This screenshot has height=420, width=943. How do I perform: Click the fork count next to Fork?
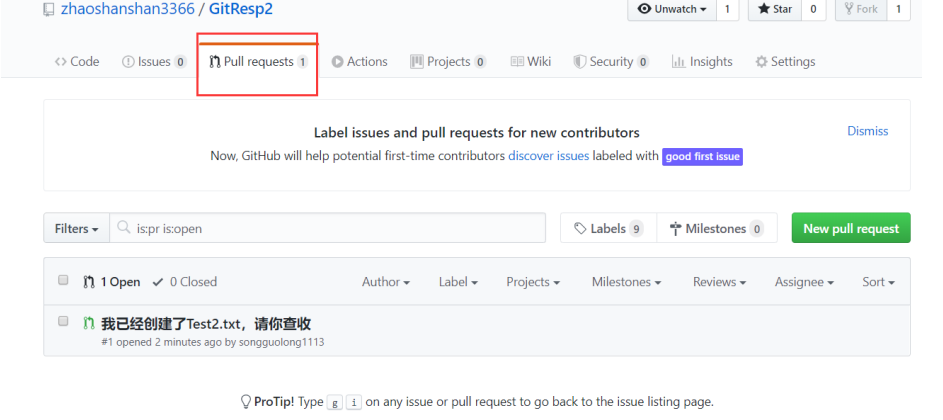[x=899, y=9]
